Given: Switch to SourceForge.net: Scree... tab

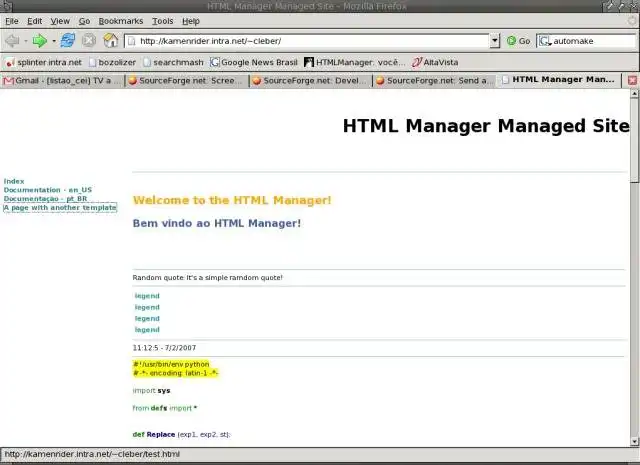Looking at the screenshot, I should [187, 80].
